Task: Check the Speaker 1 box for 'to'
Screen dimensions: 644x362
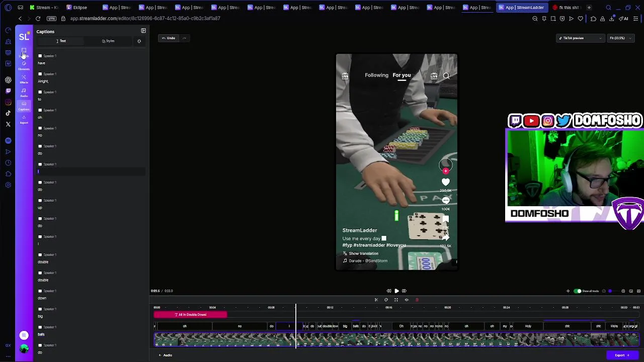Action: click(40, 92)
